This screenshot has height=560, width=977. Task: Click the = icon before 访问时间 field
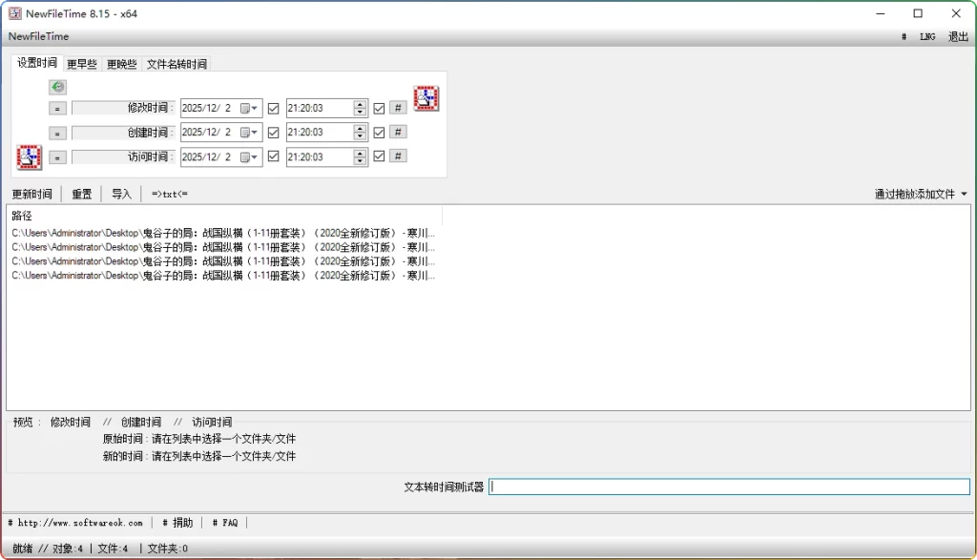click(x=56, y=156)
